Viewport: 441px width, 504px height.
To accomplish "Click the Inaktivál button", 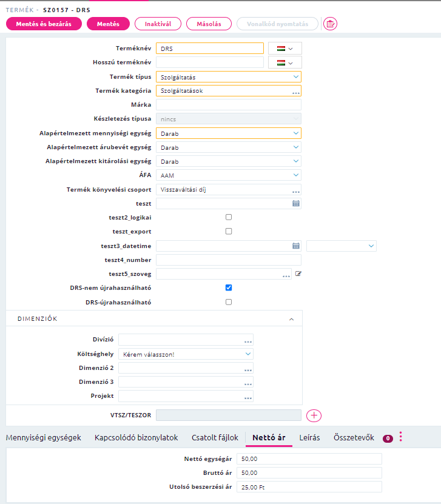I will click(x=158, y=24).
